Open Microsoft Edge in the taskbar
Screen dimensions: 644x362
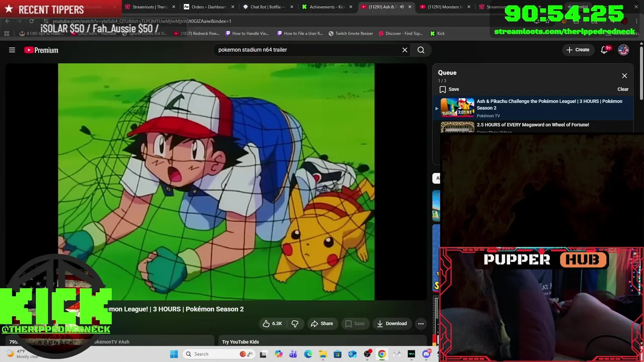click(x=308, y=354)
